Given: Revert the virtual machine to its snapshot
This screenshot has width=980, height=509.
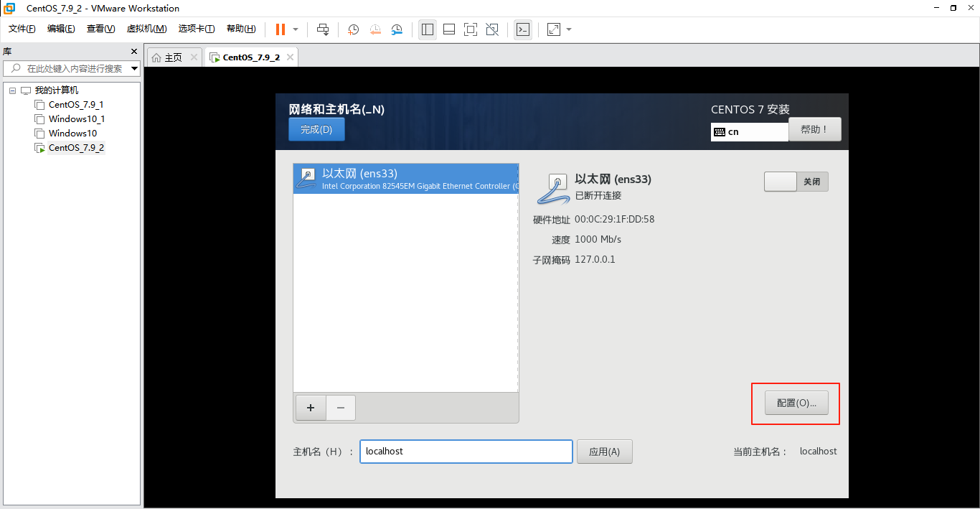Looking at the screenshot, I should 375,29.
